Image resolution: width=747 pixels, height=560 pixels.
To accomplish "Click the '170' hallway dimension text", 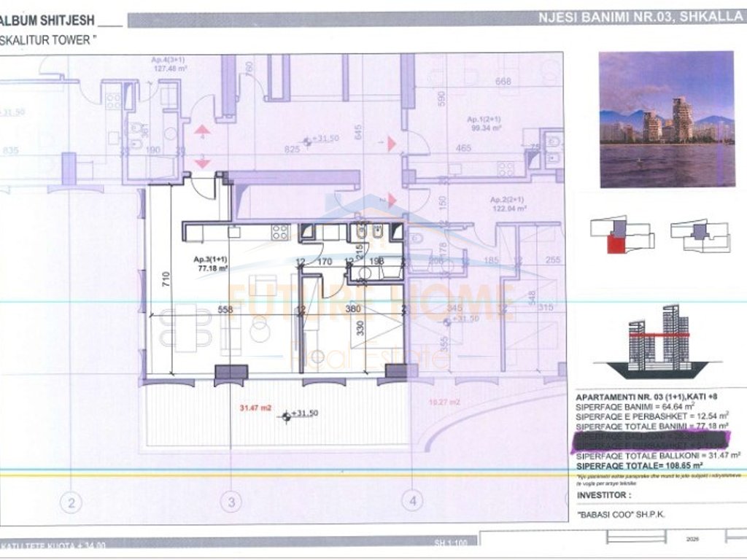I will point(324,262).
